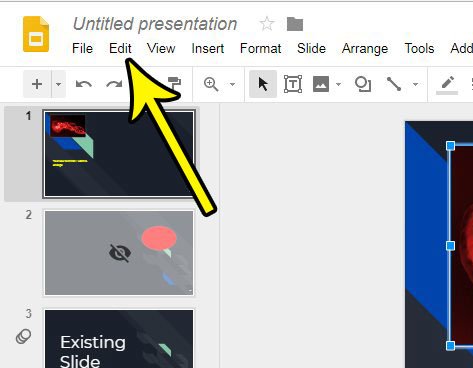Insert an image from toolbar
473x368 pixels.
(x=321, y=84)
